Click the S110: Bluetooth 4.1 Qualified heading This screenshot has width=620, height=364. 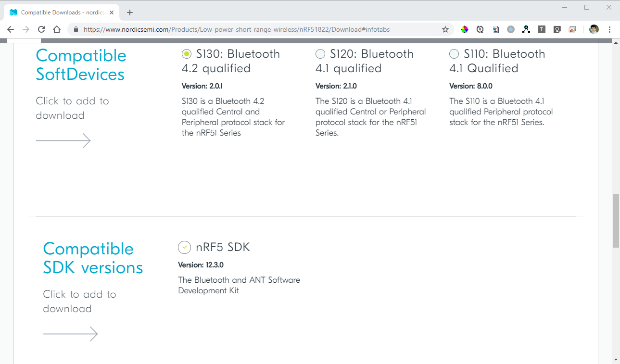tap(497, 61)
